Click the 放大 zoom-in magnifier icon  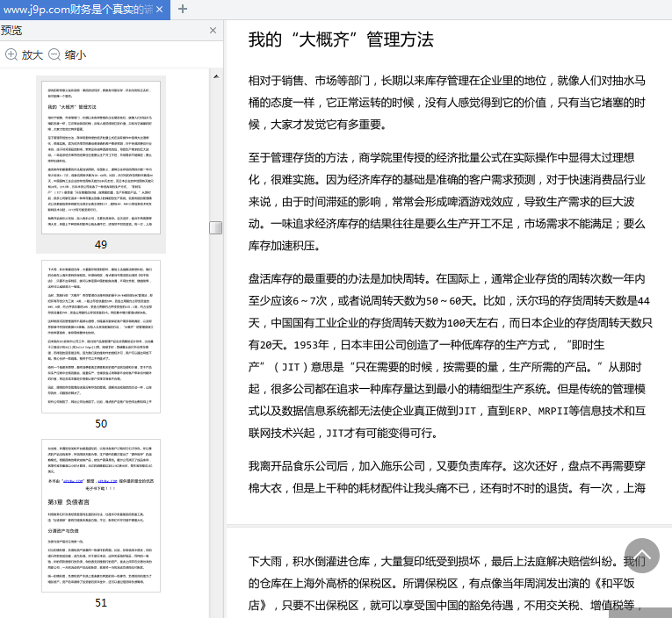tap(11, 54)
